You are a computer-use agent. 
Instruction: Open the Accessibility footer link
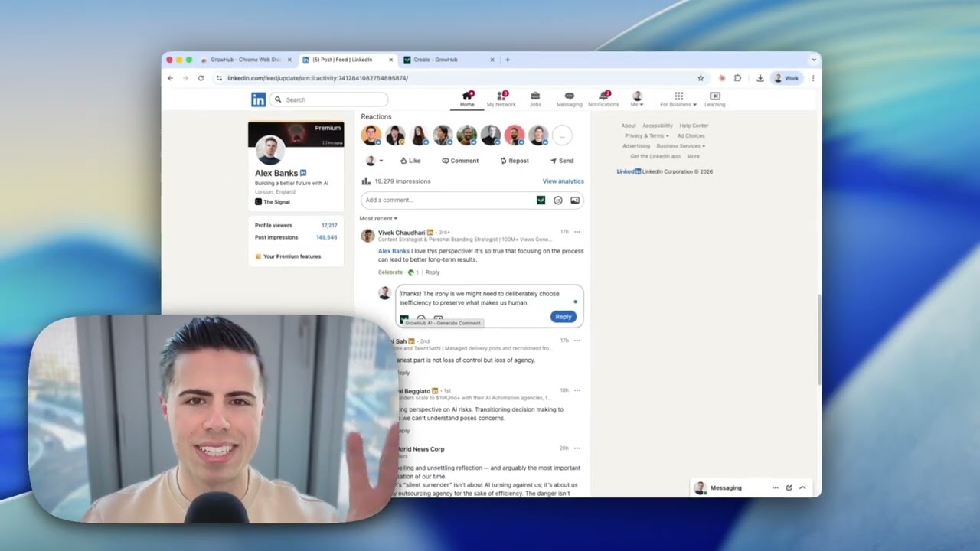pos(657,126)
